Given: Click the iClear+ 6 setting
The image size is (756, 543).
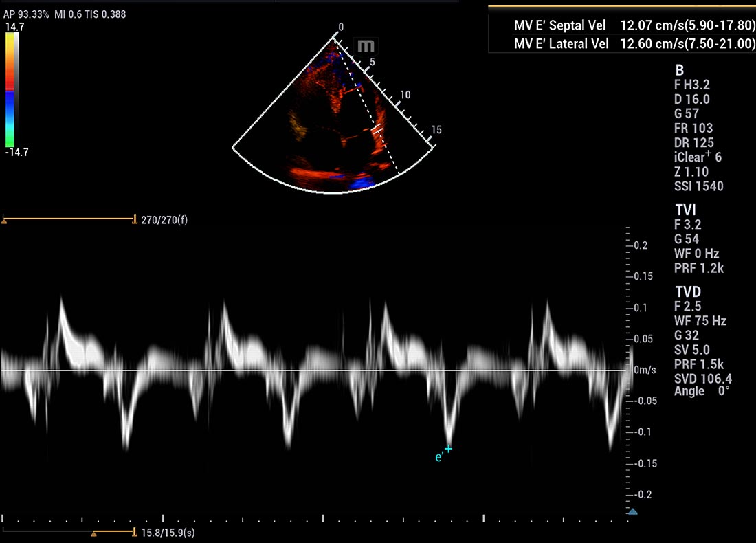Looking at the screenshot, I should [698, 157].
